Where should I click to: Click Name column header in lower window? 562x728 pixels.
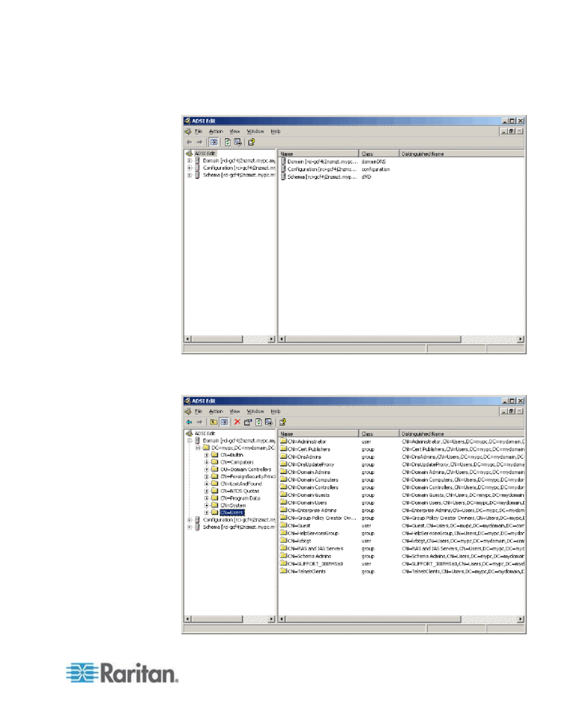pos(319,434)
